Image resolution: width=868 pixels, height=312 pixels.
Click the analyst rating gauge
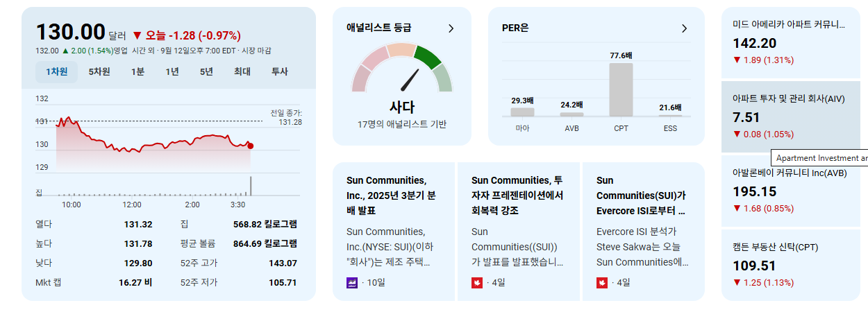coord(402,68)
